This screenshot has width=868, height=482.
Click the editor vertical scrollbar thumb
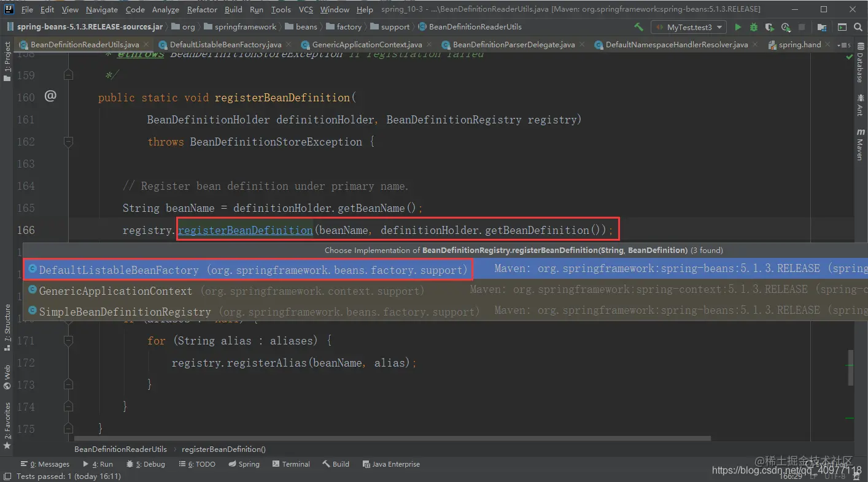(x=851, y=367)
